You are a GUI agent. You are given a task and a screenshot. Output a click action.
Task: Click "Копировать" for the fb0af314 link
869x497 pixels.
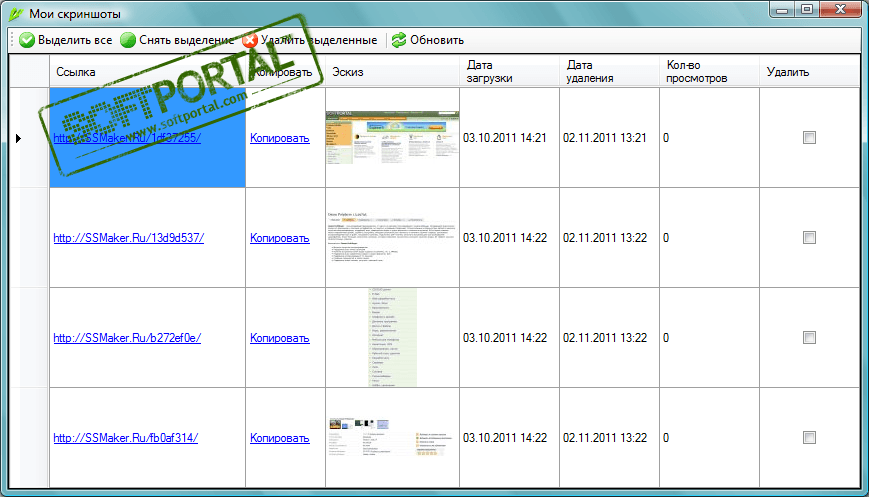(x=279, y=438)
